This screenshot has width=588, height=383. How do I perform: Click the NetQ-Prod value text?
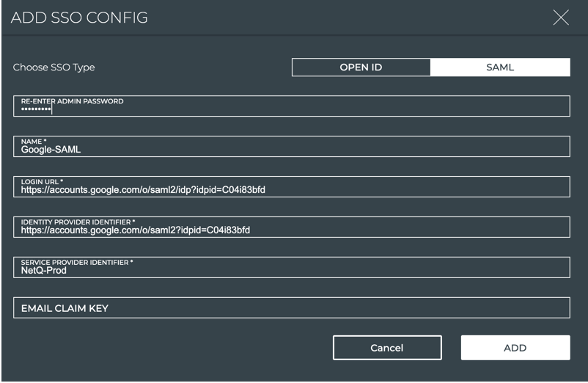[x=43, y=271]
